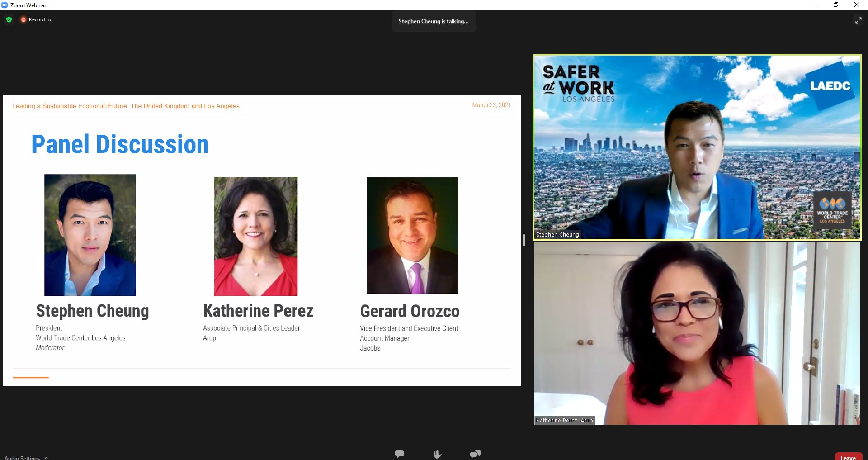Click the Audio Settings label
Image resolution: width=868 pixels, height=460 pixels.
22,458
